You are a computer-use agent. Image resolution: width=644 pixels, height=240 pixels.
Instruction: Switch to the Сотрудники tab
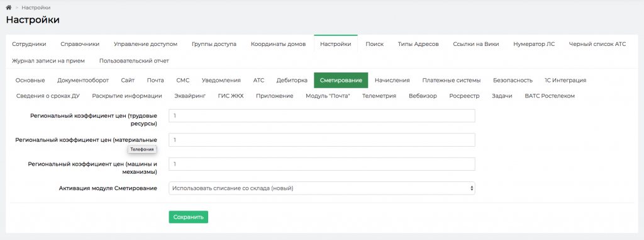[x=29, y=44]
